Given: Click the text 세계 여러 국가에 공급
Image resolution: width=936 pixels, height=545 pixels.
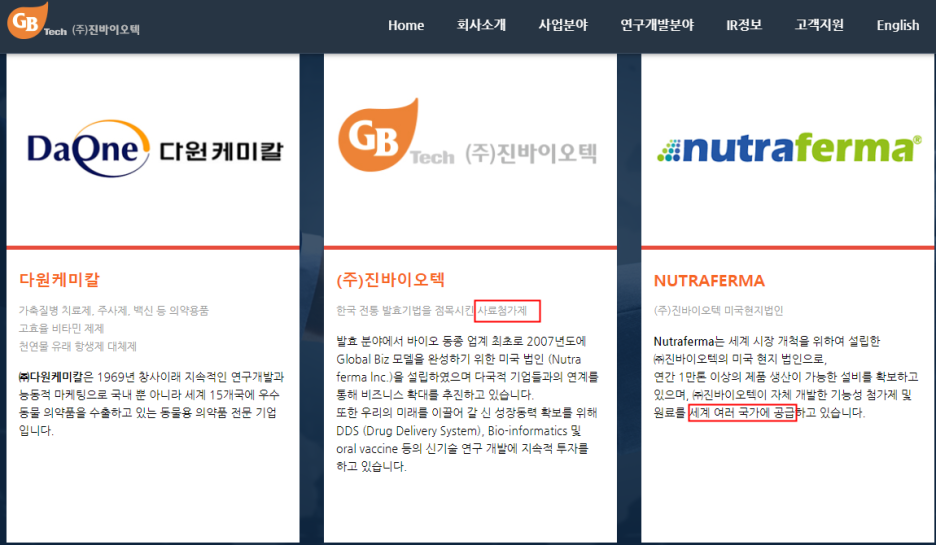Looking at the screenshot, I should pos(742,412).
